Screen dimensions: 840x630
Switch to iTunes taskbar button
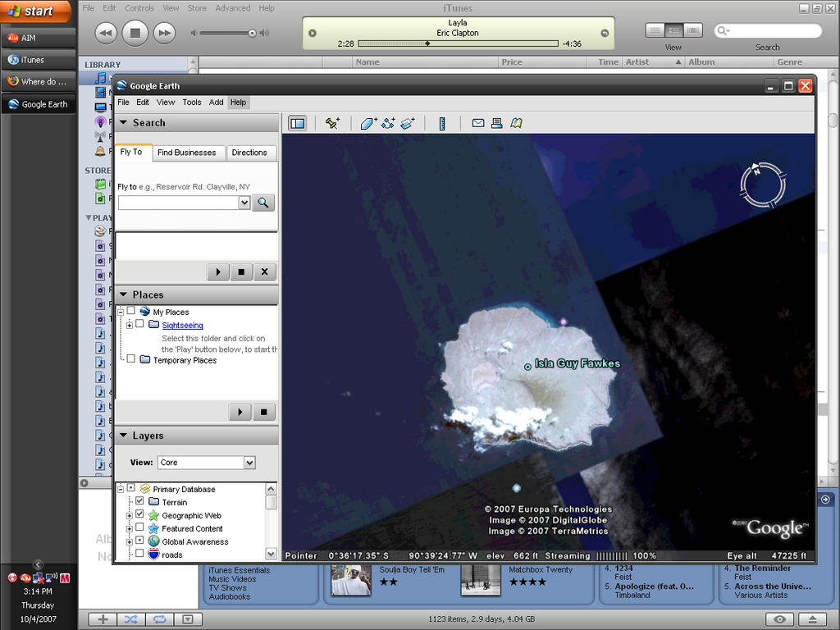[x=38, y=60]
